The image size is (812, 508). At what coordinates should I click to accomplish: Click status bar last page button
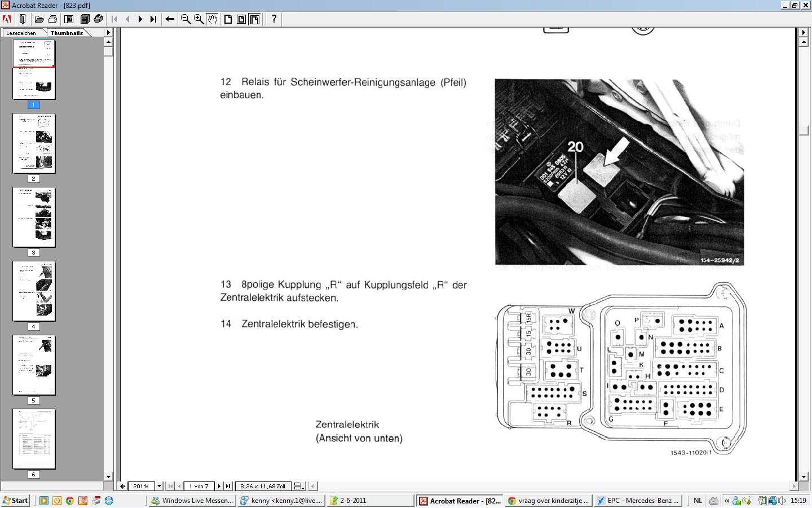(x=228, y=486)
